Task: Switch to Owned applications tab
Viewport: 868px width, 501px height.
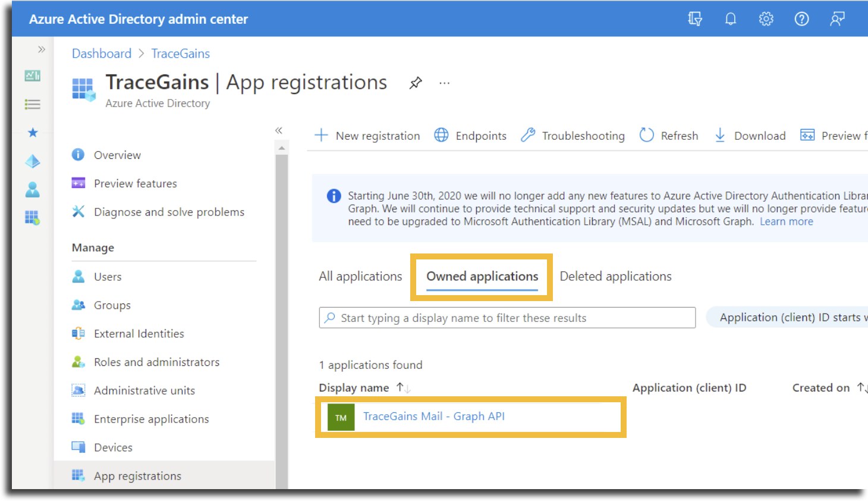Action: (x=482, y=277)
